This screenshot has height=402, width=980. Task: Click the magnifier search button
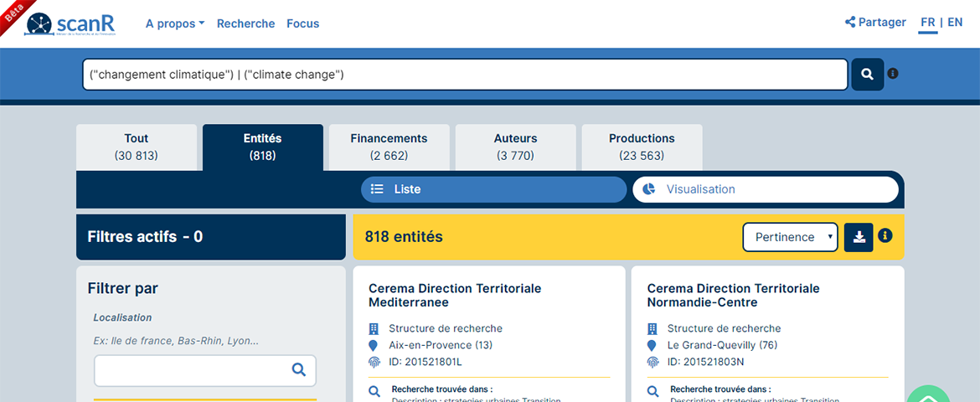click(868, 75)
